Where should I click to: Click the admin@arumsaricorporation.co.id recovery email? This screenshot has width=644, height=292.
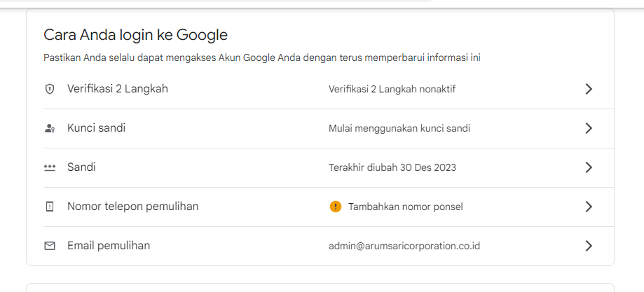point(404,246)
